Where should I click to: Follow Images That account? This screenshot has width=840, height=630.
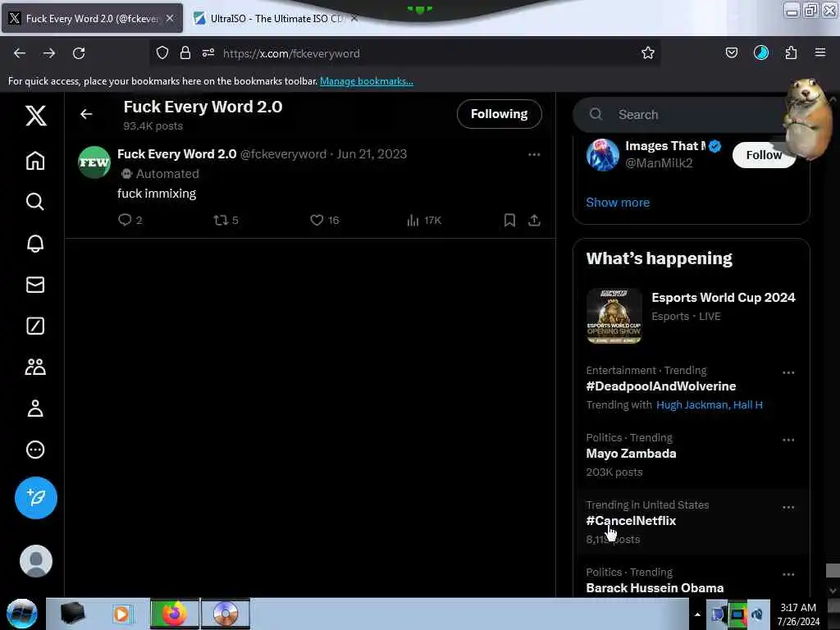click(764, 155)
